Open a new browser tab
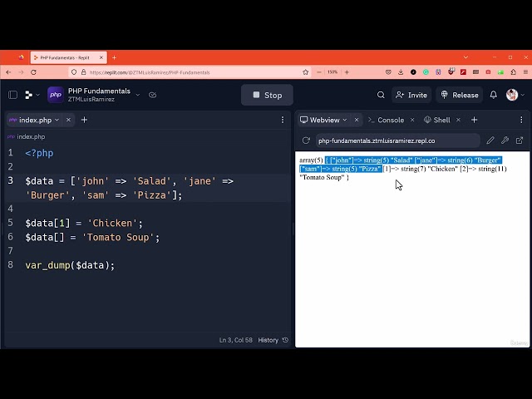Image resolution: width=532 pixels, height=399 pixels. coord(115,57)
